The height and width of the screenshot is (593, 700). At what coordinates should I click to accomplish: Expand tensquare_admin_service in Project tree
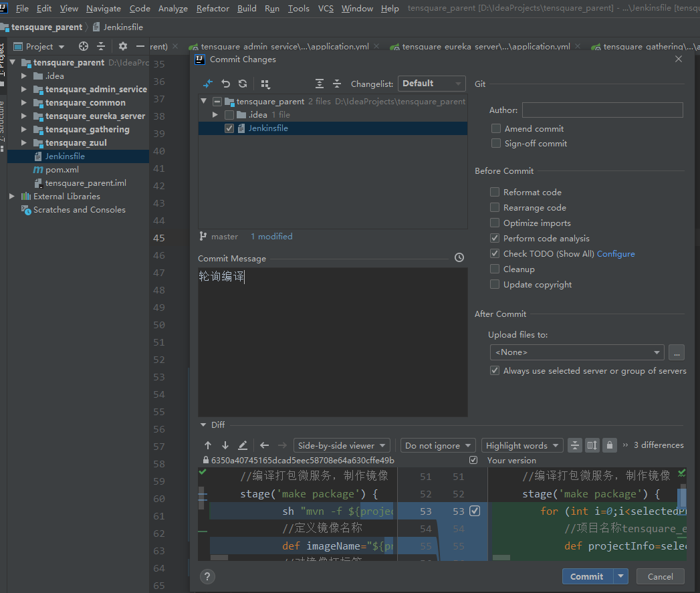[23, 90]
